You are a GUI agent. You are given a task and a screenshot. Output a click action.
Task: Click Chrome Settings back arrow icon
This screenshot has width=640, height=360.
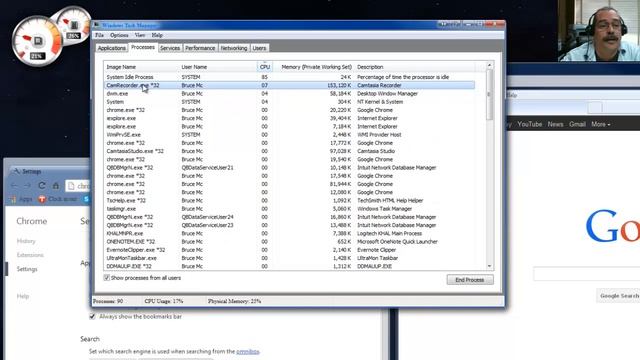point(14,186)
